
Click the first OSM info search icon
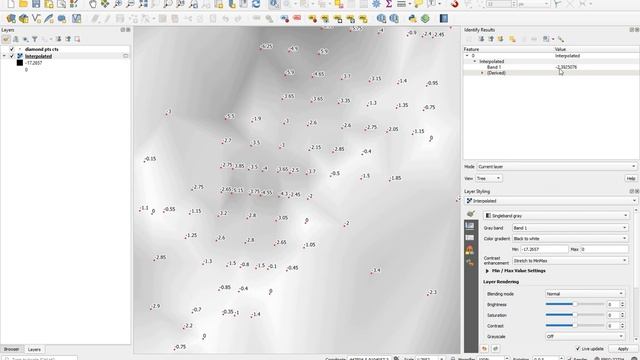(381, 18)
